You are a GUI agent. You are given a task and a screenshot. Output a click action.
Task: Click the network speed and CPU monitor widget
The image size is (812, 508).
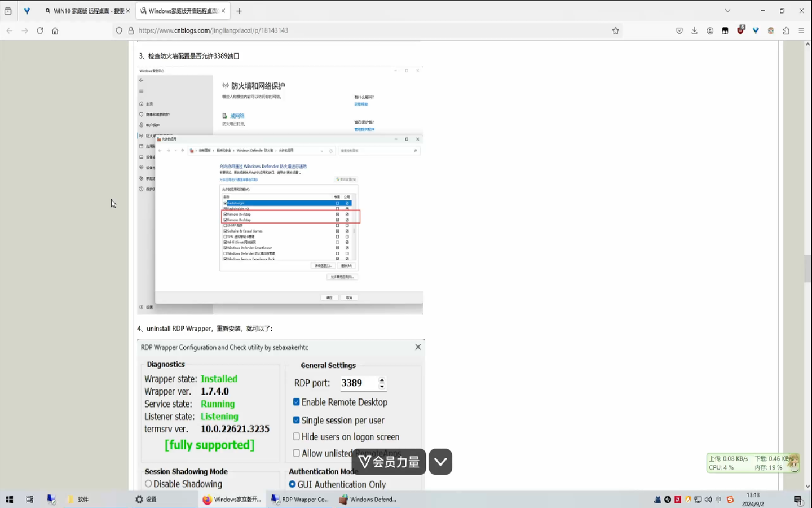click(753, 463)
